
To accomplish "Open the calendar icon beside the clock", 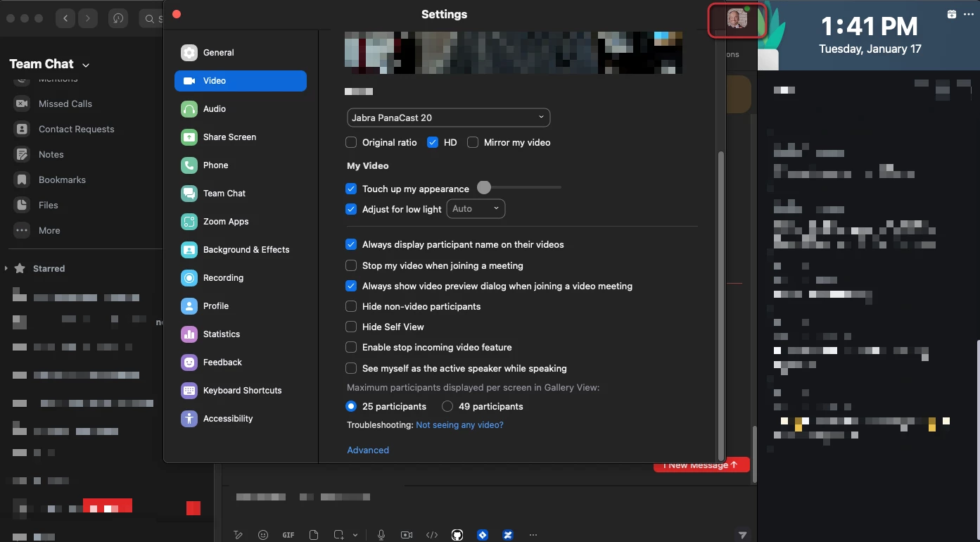I will 952,14.
